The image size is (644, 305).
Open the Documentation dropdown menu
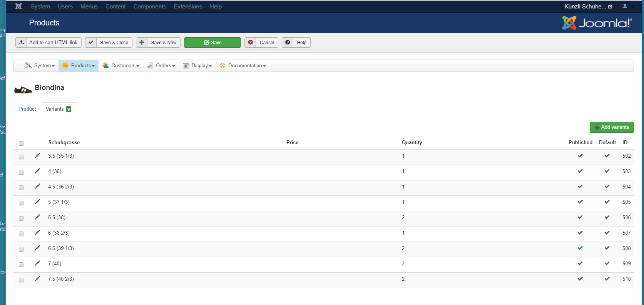[243, 66]
